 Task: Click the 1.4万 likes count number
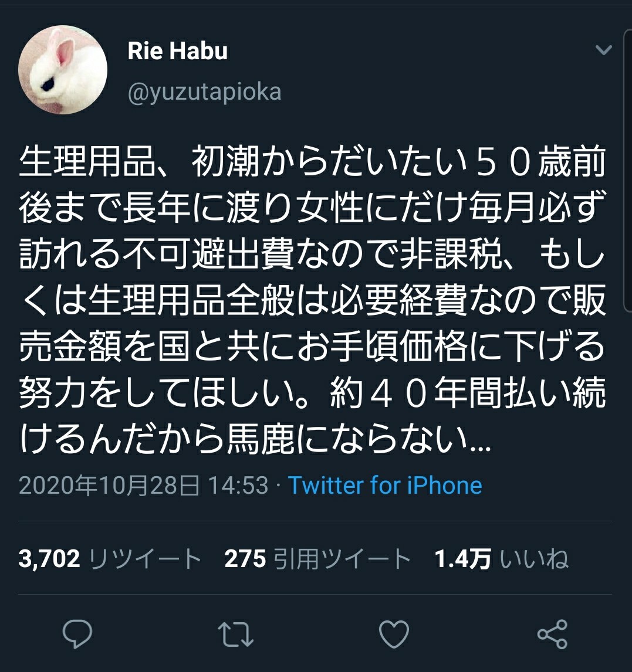tap(462, 559)
